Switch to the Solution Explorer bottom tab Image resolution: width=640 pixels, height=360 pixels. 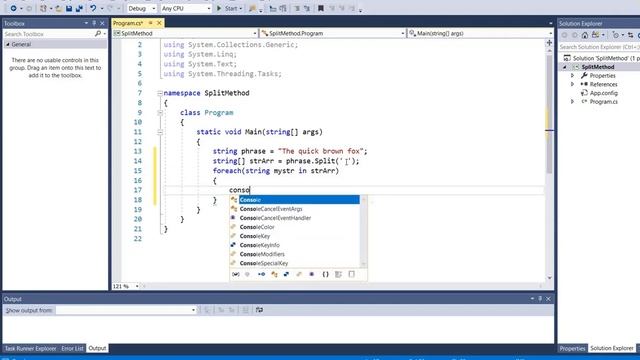coord(611,349)
